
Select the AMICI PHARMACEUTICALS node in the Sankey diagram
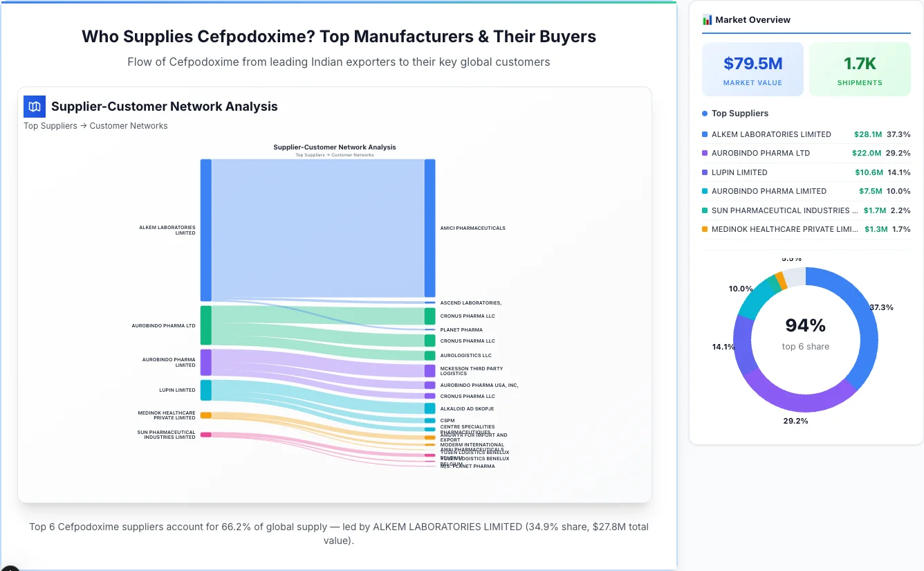[430, 228]
